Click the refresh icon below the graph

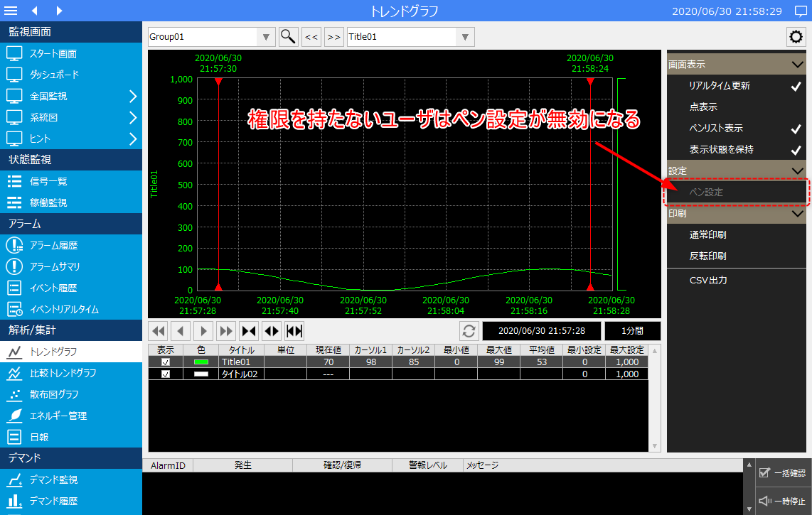[469, 331]
